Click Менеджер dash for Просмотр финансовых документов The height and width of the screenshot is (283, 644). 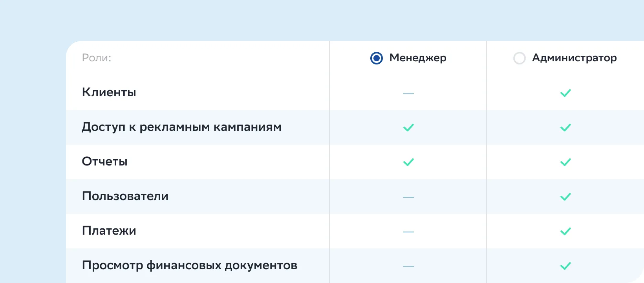click(408, 266)
